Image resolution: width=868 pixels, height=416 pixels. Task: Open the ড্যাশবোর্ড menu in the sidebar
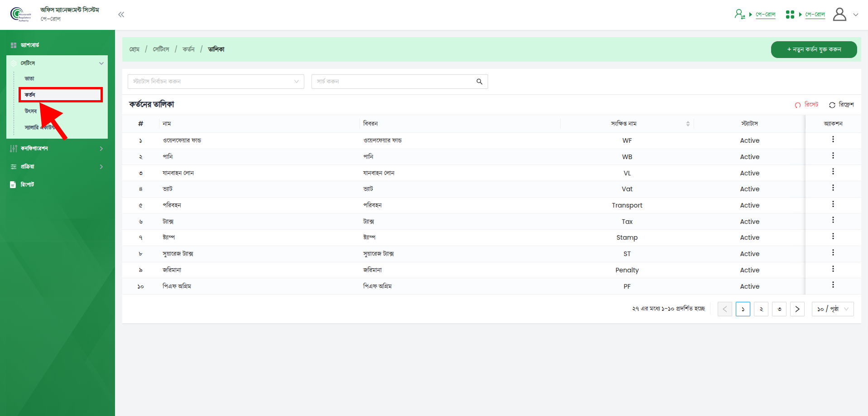(30, 45)
